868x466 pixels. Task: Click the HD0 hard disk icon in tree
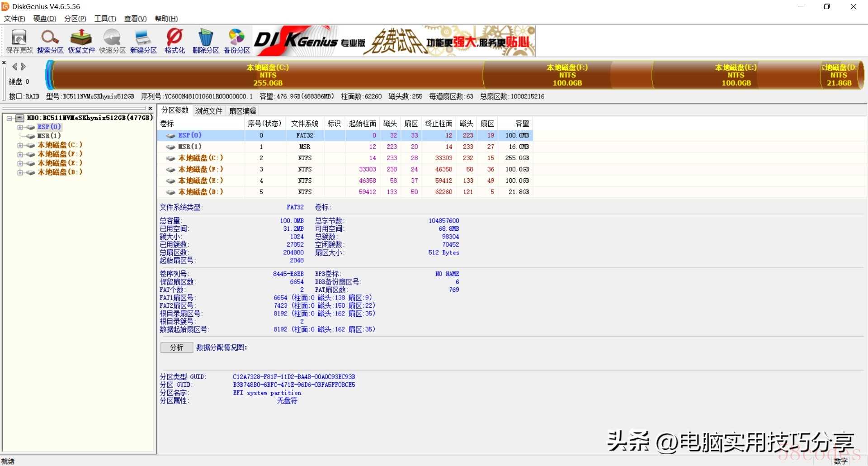(x=20, y=118)
